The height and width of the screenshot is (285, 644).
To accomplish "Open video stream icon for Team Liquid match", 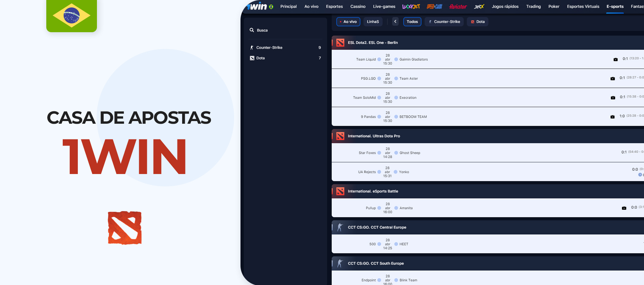I will coord(615,59).
